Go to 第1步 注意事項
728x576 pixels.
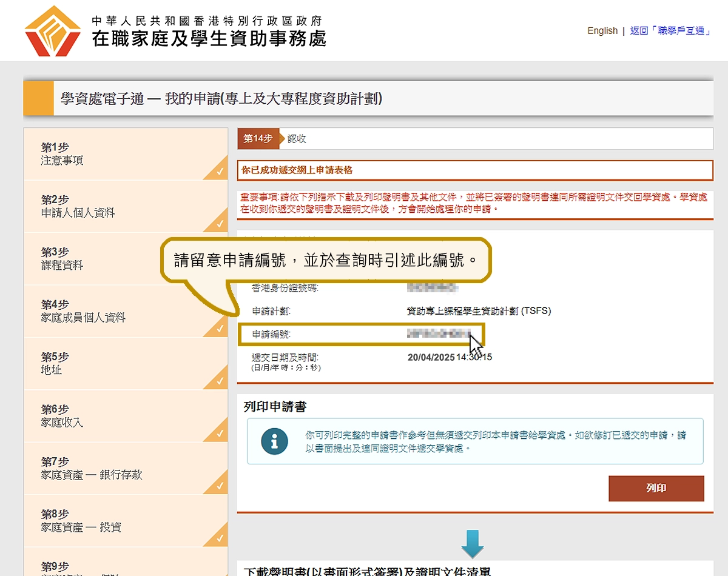point(126,154)
